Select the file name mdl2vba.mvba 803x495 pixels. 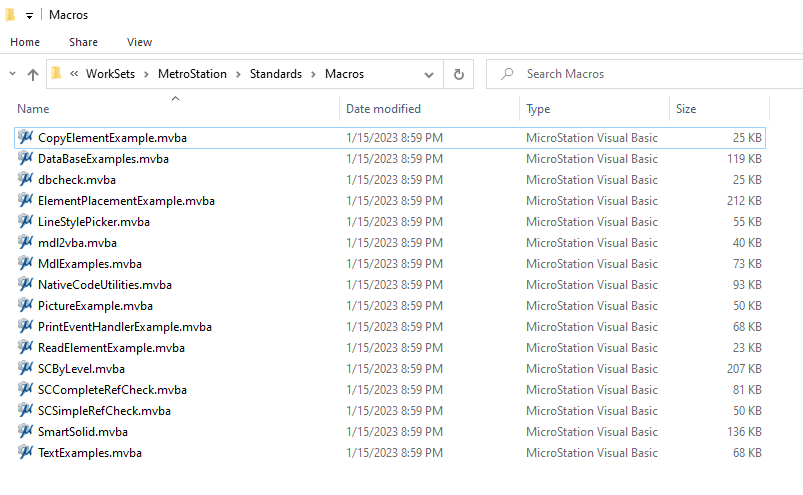77,243
